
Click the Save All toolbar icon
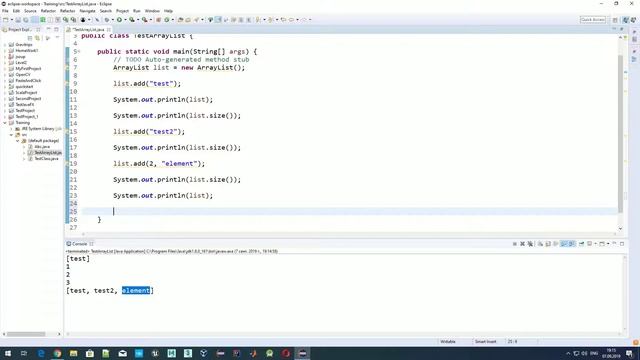25,20
